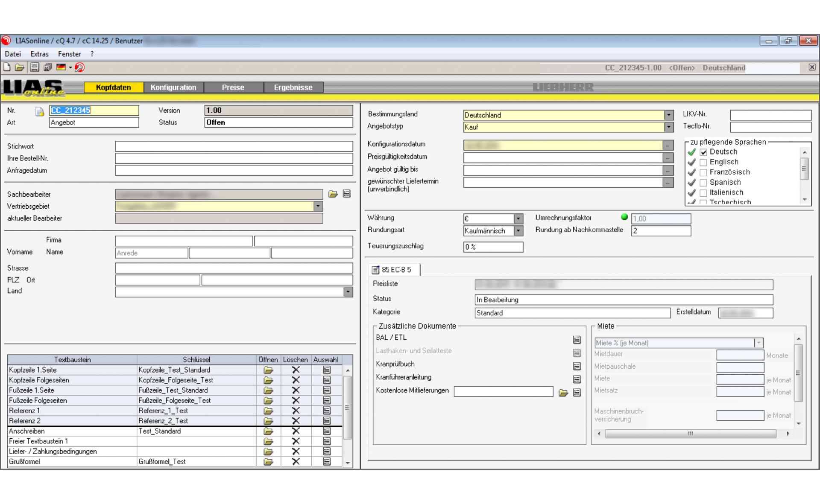Screen dimensions: 820x504
Task: Open folder icon in Anschreiben row
Action: (x=268, y=431)
